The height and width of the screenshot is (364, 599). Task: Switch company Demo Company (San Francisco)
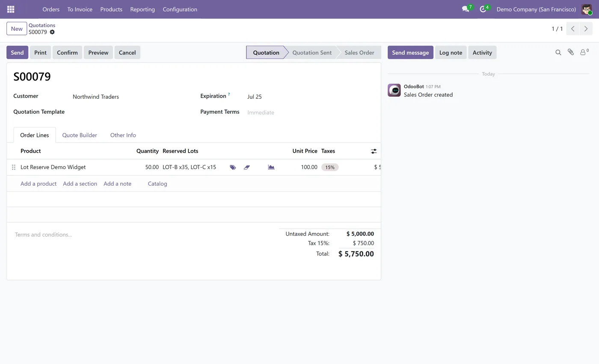pyautogui.click(x=536, y=9)
